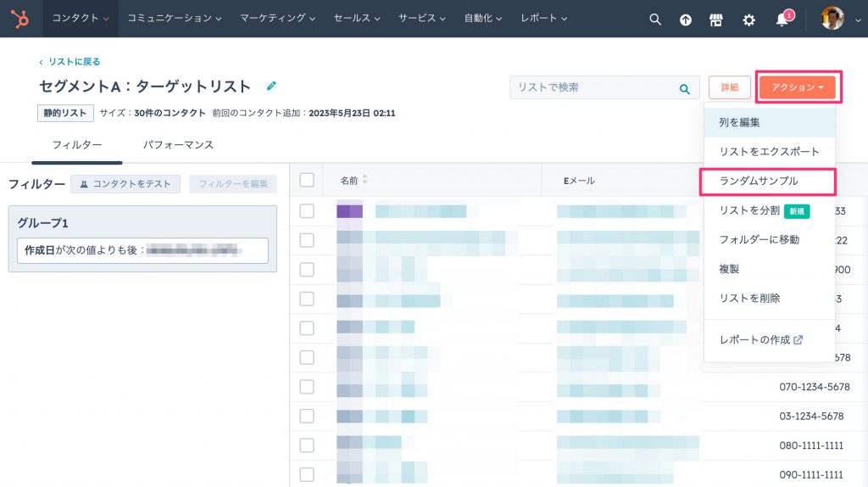
Task: Switch to the フィルター tab
Action: (x=77, y=145)
